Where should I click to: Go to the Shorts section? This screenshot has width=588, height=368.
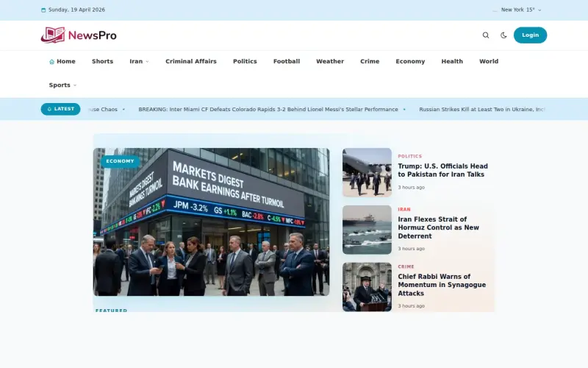click(x=102, y=61)
